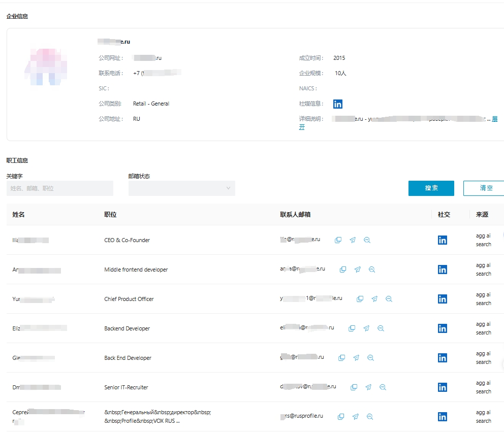Verify the rusprofile.ru email address
This screenshot has width=504, height=436.
pos(370,417)
